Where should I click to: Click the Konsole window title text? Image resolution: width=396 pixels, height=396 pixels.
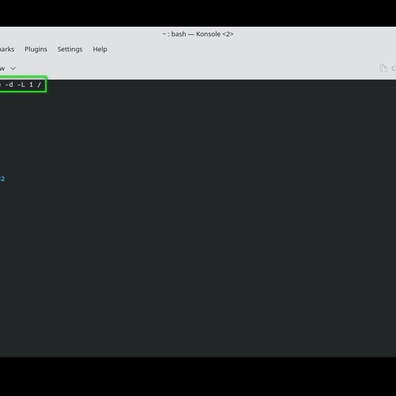(198, 34)
